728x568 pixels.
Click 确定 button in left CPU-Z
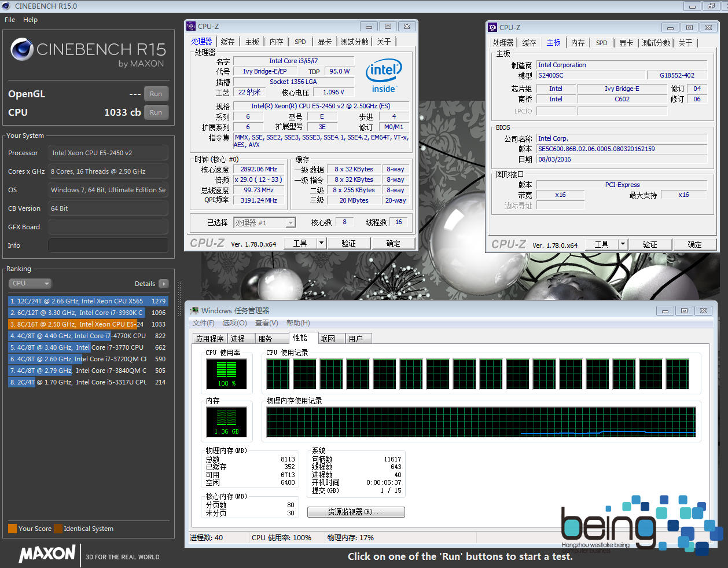393,243
